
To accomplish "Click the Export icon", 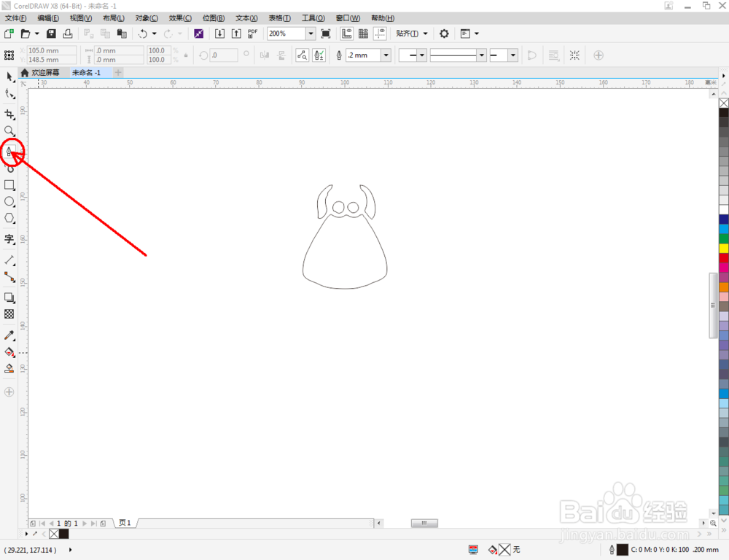I will [236, 34].
